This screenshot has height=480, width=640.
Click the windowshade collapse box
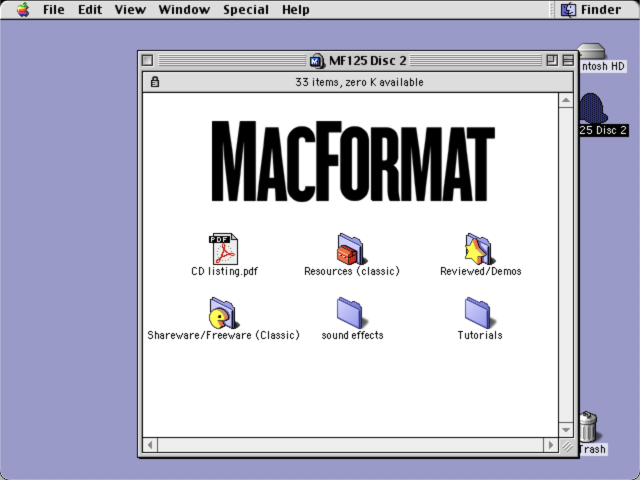pyautogui.click(x=568, y=60)
